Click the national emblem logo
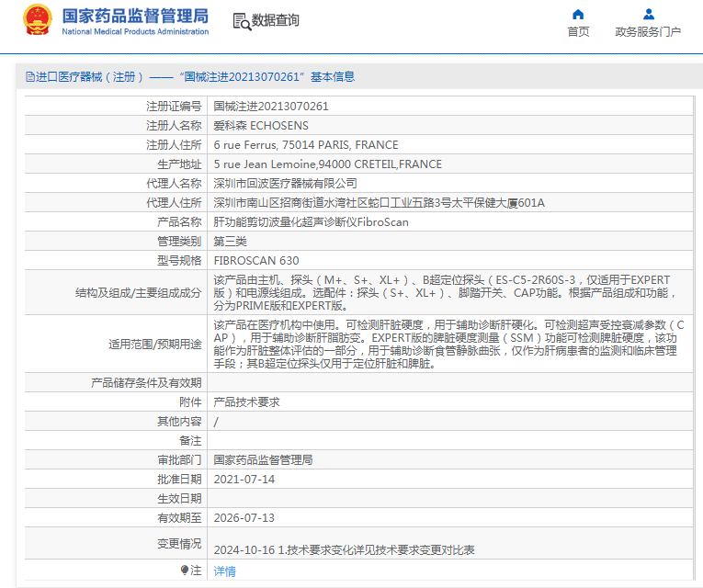 38,20
